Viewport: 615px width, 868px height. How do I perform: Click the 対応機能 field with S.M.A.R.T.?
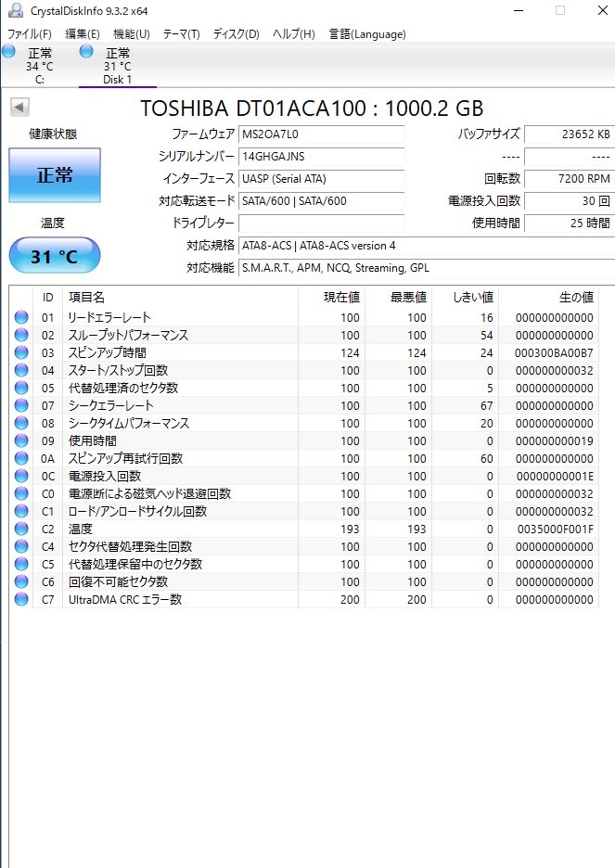click(x=427, y=268)
